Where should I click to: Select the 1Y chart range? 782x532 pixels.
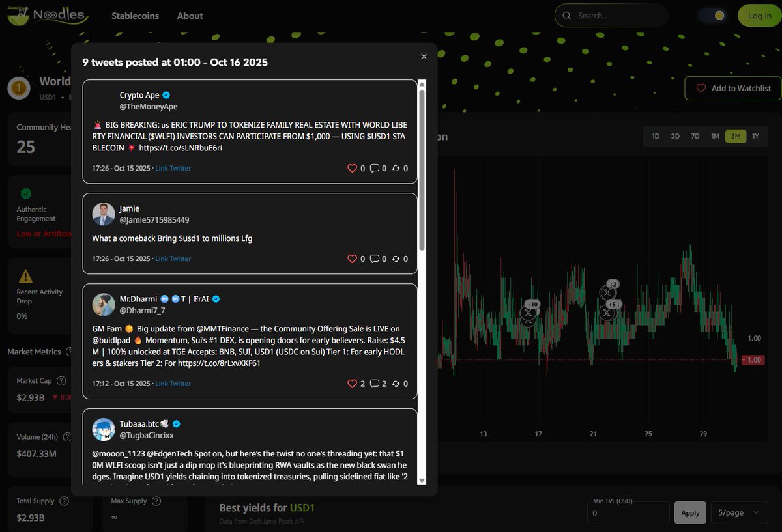755,136
